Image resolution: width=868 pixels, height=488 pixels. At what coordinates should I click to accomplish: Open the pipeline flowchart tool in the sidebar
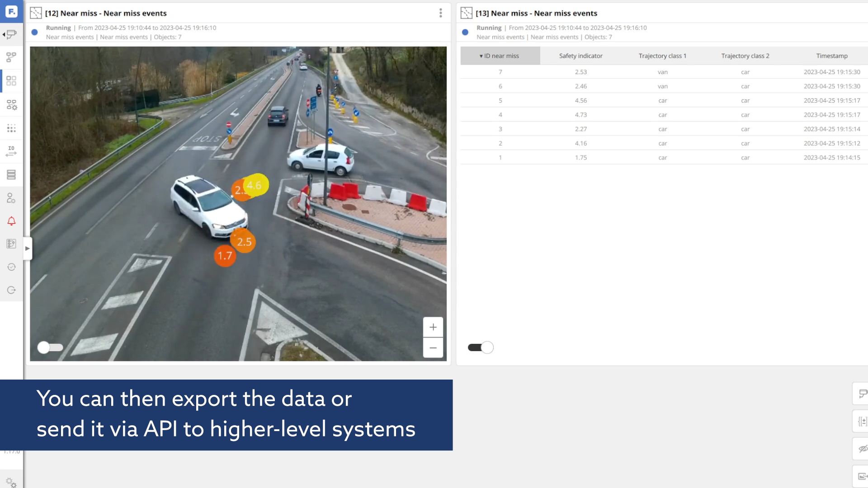[x=11, y=57]
